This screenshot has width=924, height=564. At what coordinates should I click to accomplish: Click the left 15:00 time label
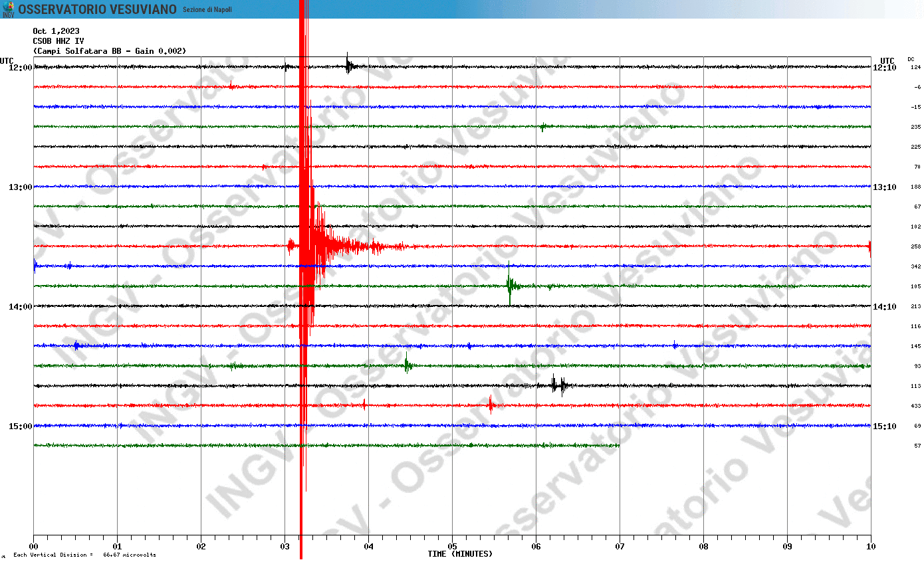coord(20,426)
